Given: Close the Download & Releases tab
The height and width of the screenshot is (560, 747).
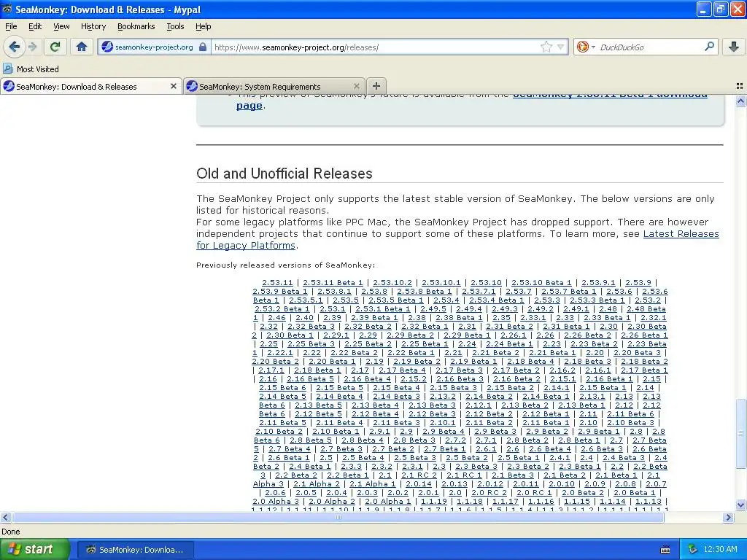Looking at the screenshot, I should point(174,86).
